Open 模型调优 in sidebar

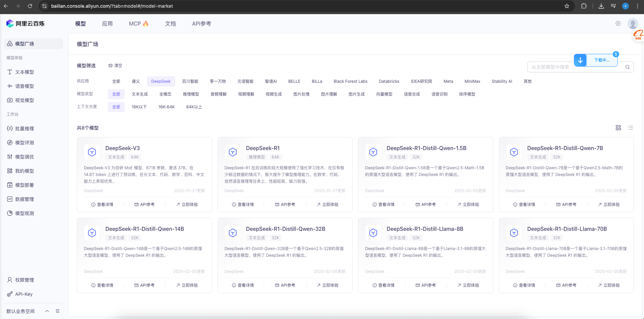pos(33,157)
